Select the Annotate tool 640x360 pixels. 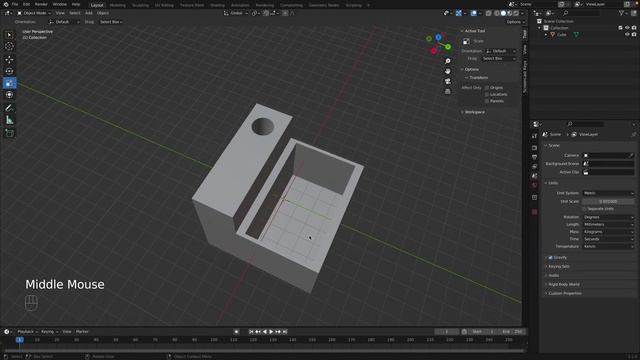coord(9,108)
